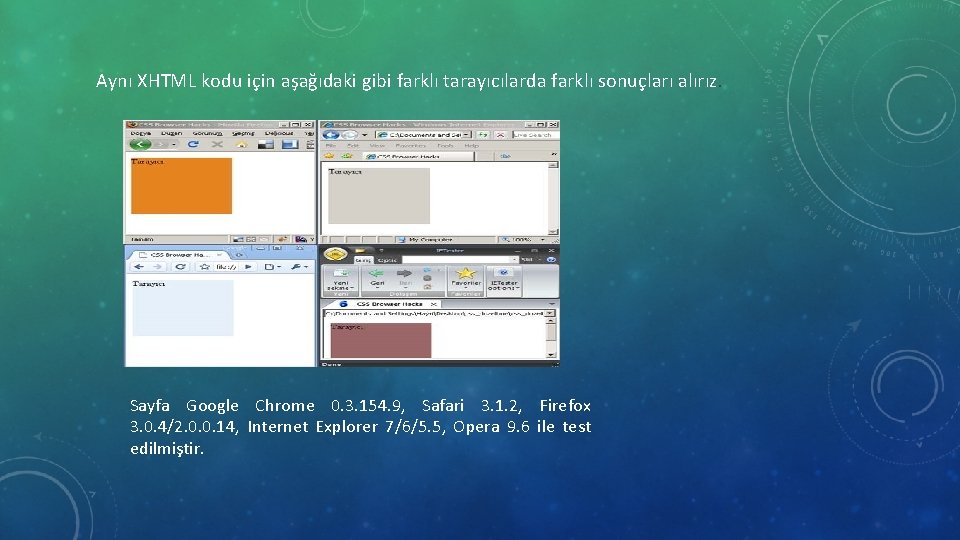Image resolution: width=960 pixels, height=540 pixels.
Task: Click the maroon Tarayıcı box in IETester
Action: [381, 340]
